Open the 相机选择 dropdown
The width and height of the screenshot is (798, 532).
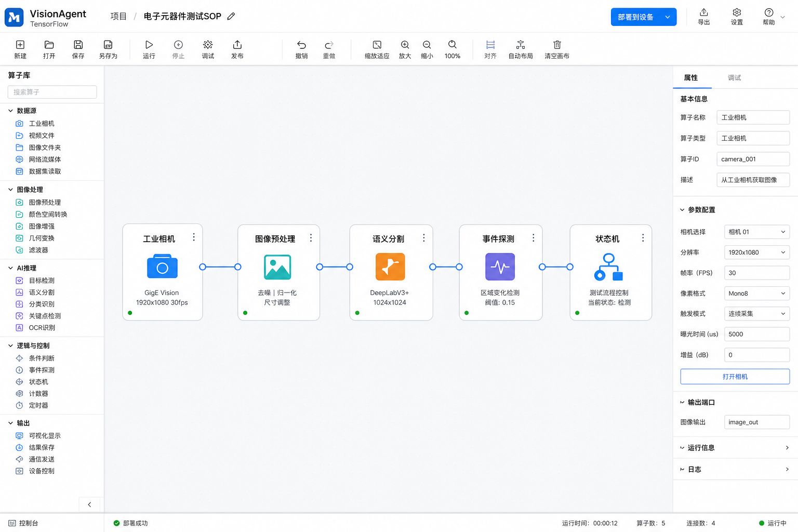[x=757, y=232]
